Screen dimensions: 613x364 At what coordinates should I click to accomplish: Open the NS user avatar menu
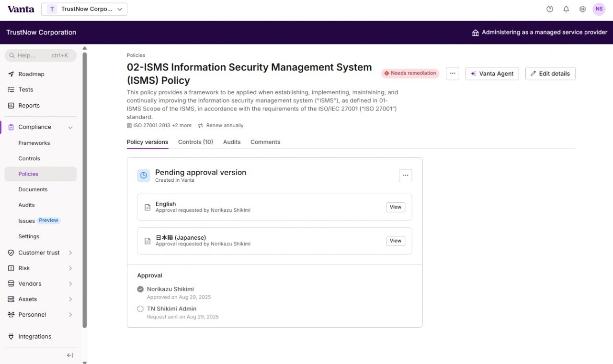[x=599, y=9]
